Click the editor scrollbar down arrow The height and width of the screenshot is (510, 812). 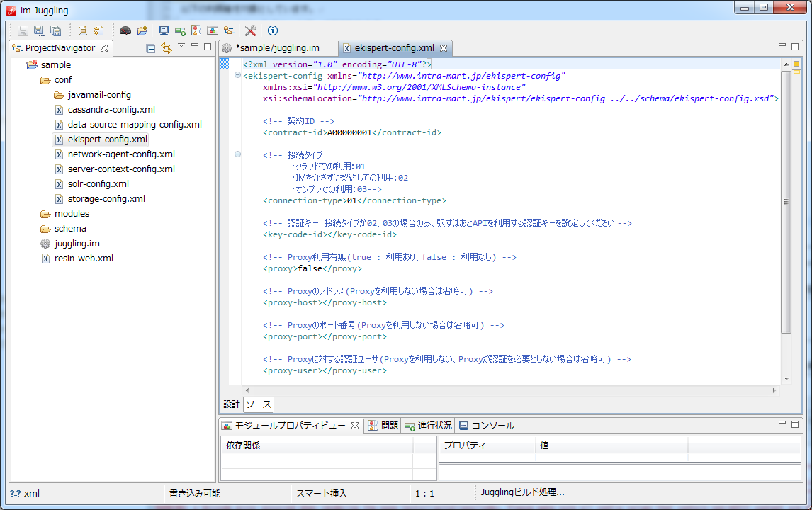(786, 379)
